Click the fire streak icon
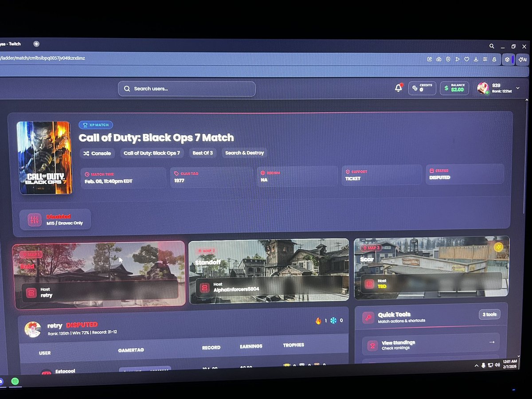 [x=318, y=321]
